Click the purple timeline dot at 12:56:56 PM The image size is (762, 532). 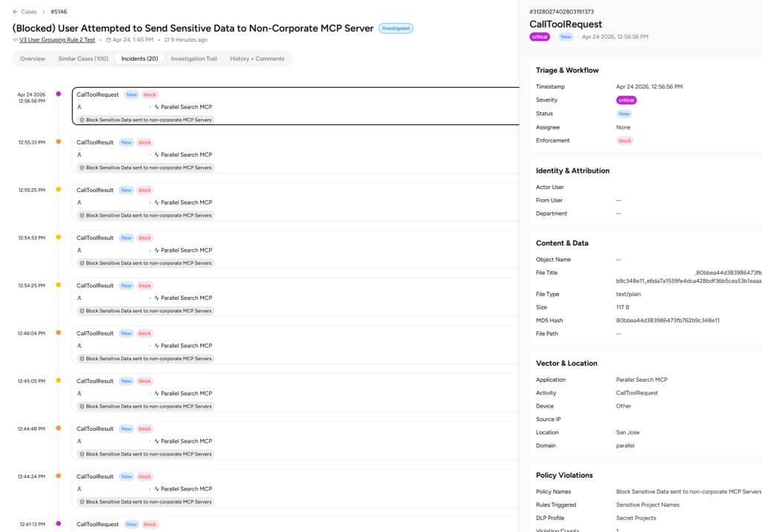coord(58,94)
